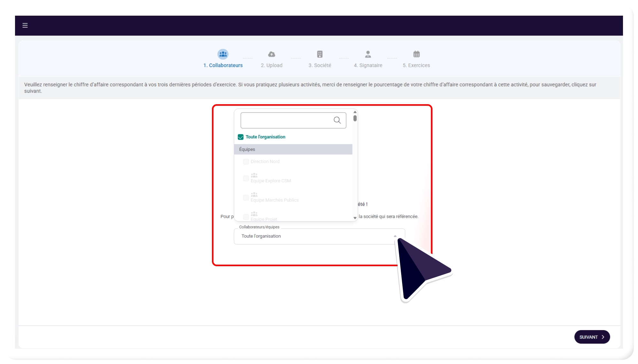Click the magnifier search icon in dropdown
This screenshot has height=364, width=638.
337,120
